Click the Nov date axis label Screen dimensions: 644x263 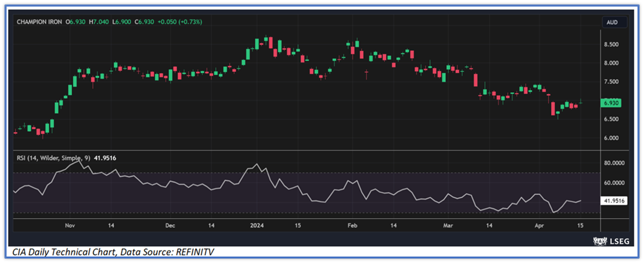coord(70,225)
